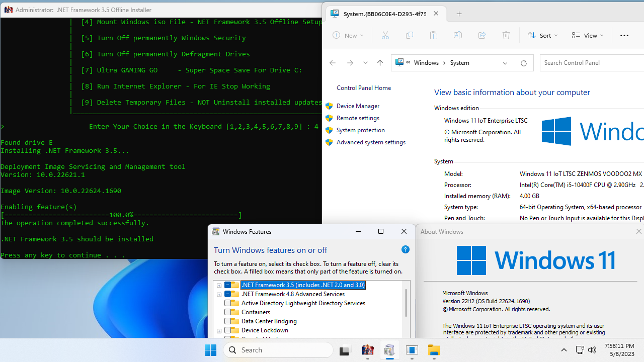This screenshot has width=644, height=362.
Task: Open Control Panel Home link
Action: [x=364, y=88]
